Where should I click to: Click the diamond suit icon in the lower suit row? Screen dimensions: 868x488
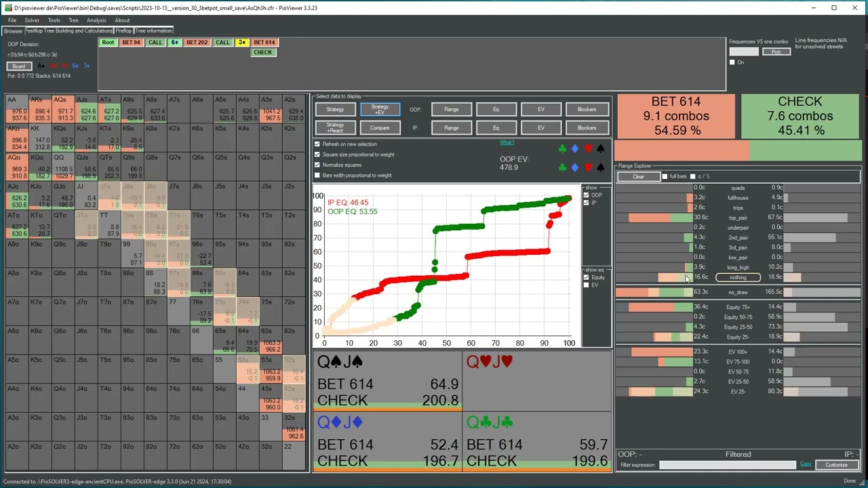pos(575,167)
